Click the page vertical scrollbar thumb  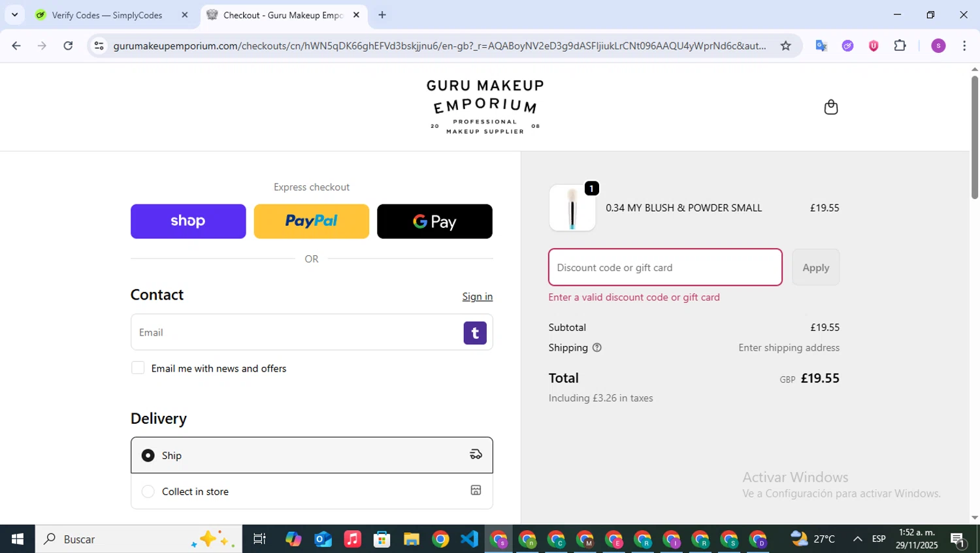point(975,137)
